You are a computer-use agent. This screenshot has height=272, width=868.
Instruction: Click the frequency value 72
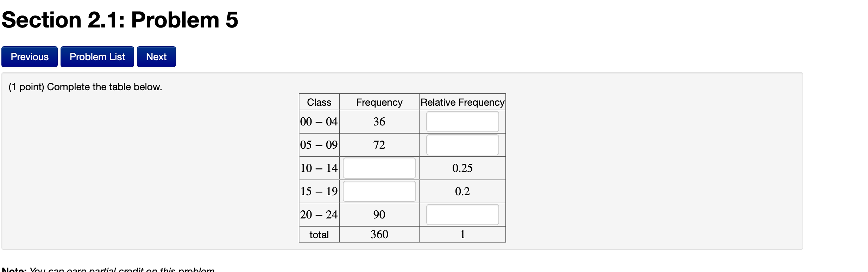point(379,145)
